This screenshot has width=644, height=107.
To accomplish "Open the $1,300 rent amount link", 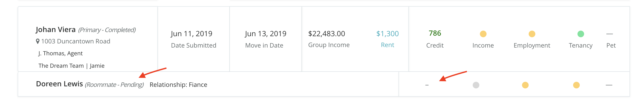I will [x=387, y=34].
